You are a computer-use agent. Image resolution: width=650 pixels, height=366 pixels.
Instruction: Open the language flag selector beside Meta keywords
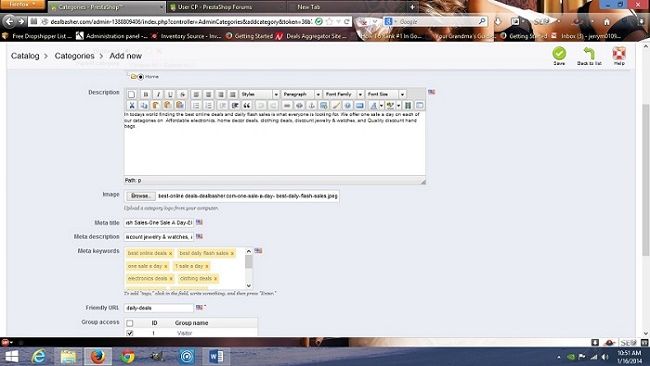click(258, 251)
